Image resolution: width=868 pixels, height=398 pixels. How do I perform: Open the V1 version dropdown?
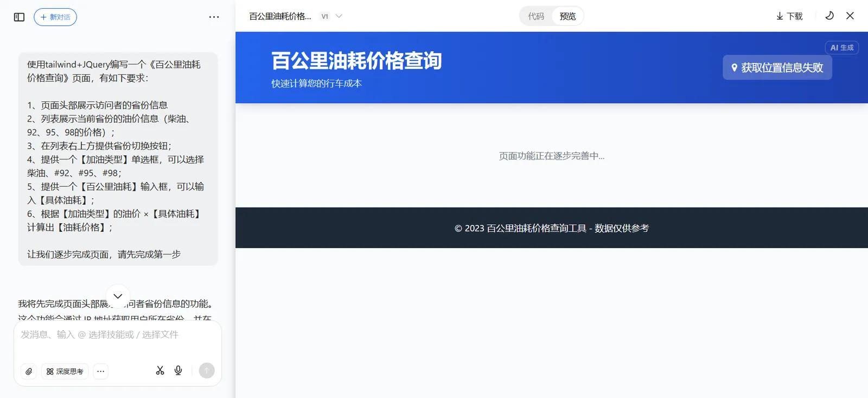click(331, 16)
